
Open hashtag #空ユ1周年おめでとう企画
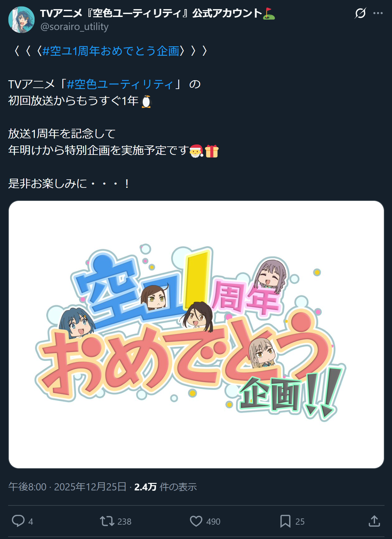click(x=111, y=51)
